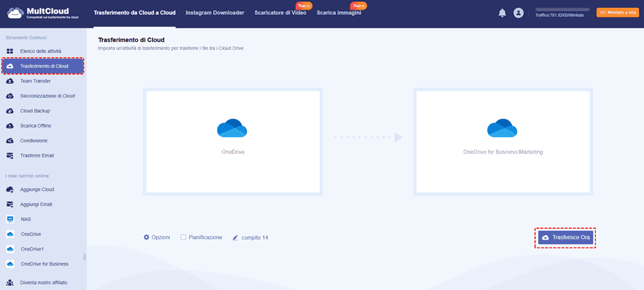Open the Scaricatore di Video tab

[x=281, y=13]
